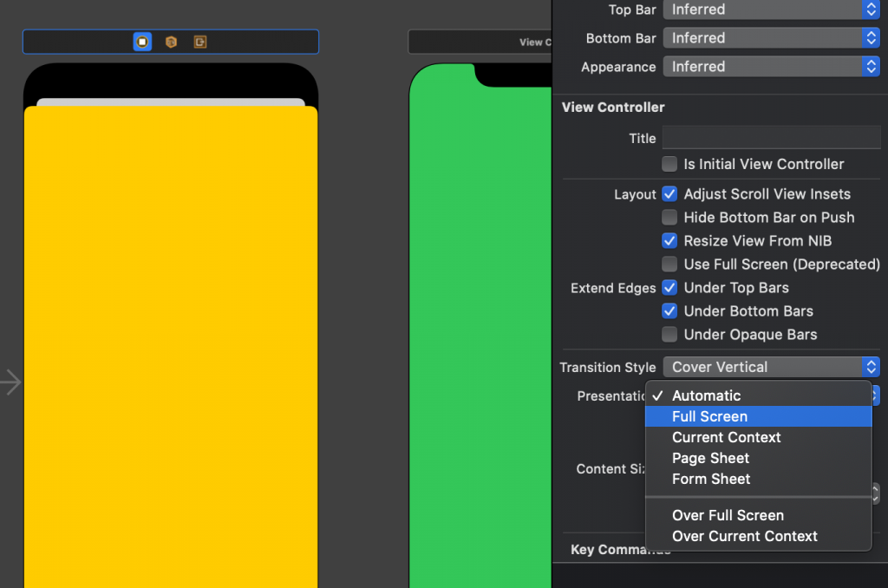
Task: Click the View Controller section header
Action: (x=613, y=107)
